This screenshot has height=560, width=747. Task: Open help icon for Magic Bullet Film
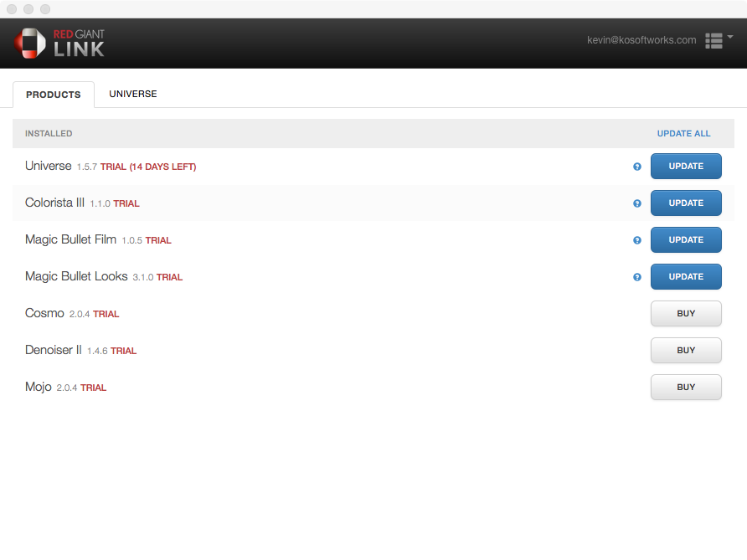[x=637, y=240]
